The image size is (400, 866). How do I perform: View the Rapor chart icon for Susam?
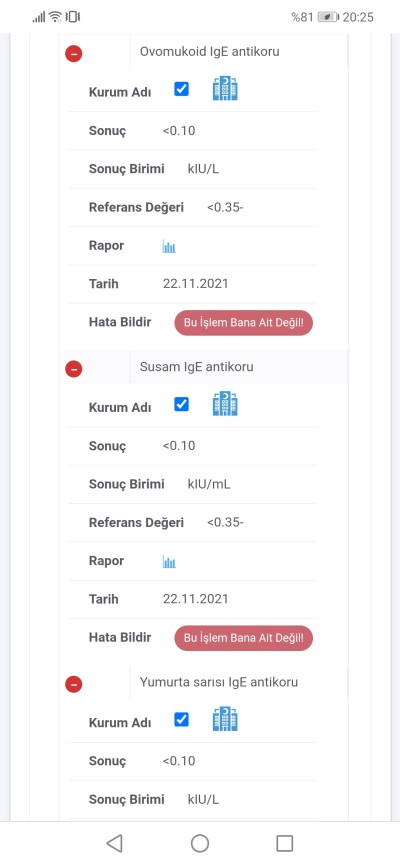169,562
